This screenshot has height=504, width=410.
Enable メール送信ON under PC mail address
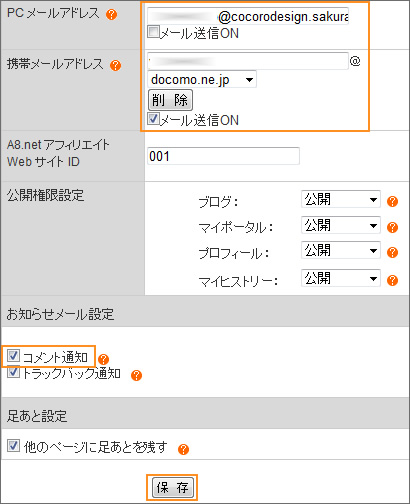pos(153,32)
